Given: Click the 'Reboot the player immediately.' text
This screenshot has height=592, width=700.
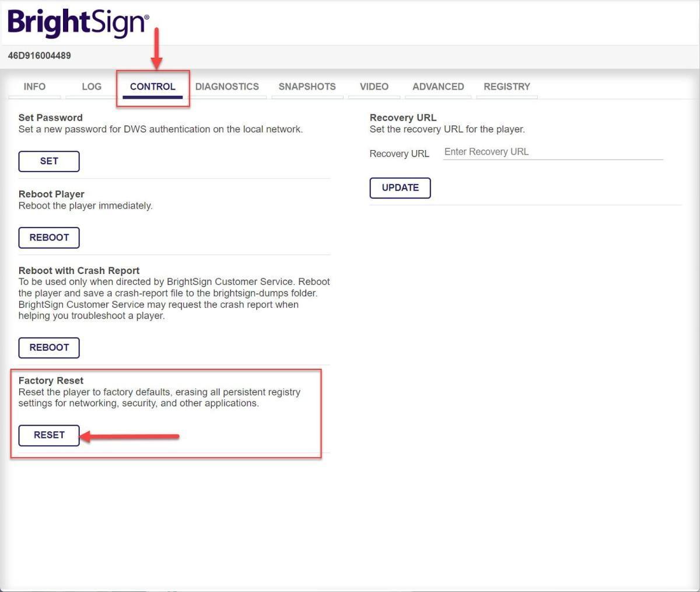Looking at the screenshot, I should (x=86, y=206).
